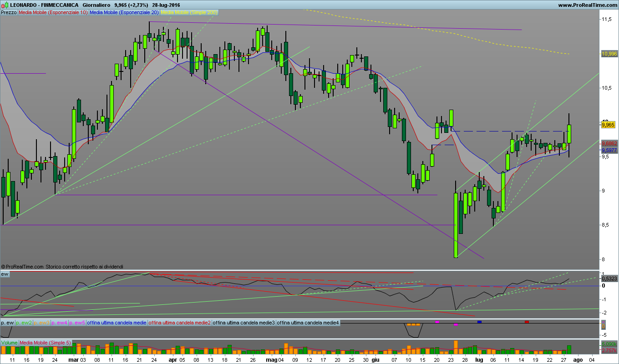Viewport: 619px width, 364px height.
Task: Click the blue 9,5977 EMA value tag
Action: (x=609, y=150)
